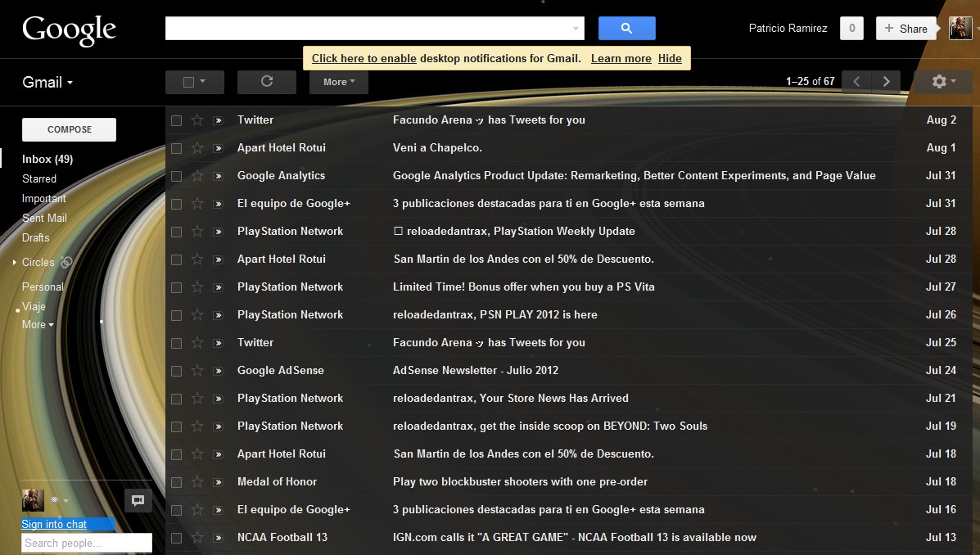Screen dimensions: 980x555
Task: Click the importance marker on the PS Vita email
Action: 218,287
